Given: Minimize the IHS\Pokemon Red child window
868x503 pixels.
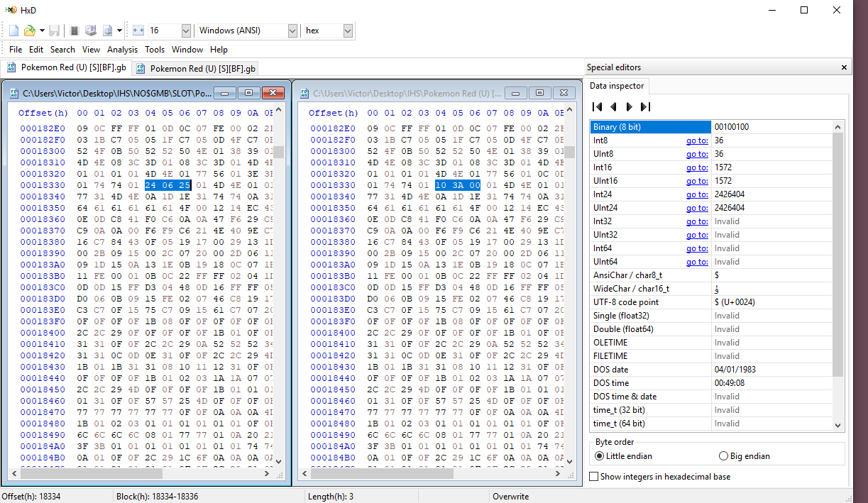Looking at the screenshot, I should (x=516, y=93).
